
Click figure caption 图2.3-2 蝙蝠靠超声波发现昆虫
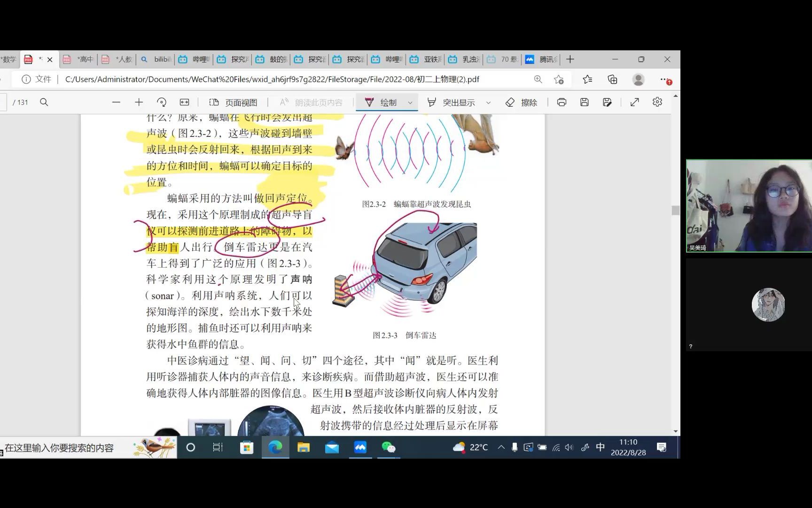point(416,204)
